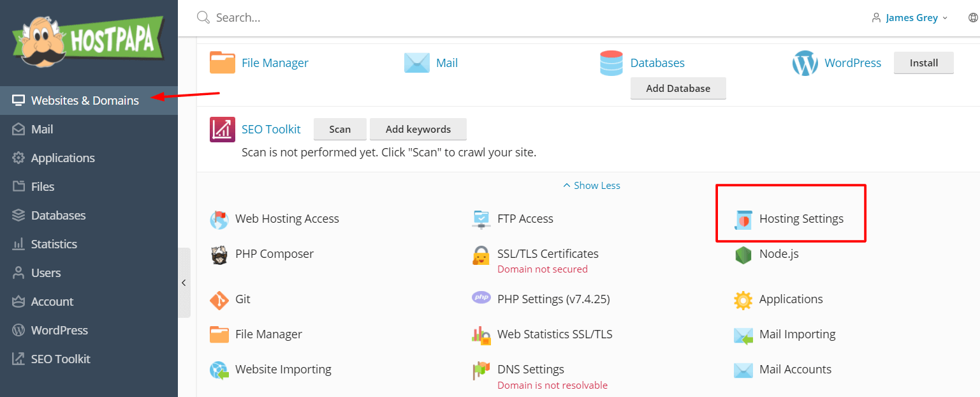Open the SSL/TLS Certificates link

(x=548, y=253)
